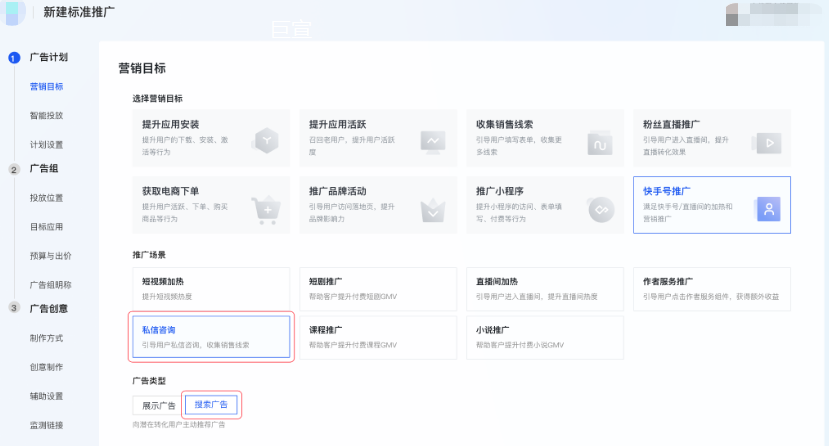
Task: Click the hexagon icon on 提升应用安装 card
Action: [x=266, y=141]
